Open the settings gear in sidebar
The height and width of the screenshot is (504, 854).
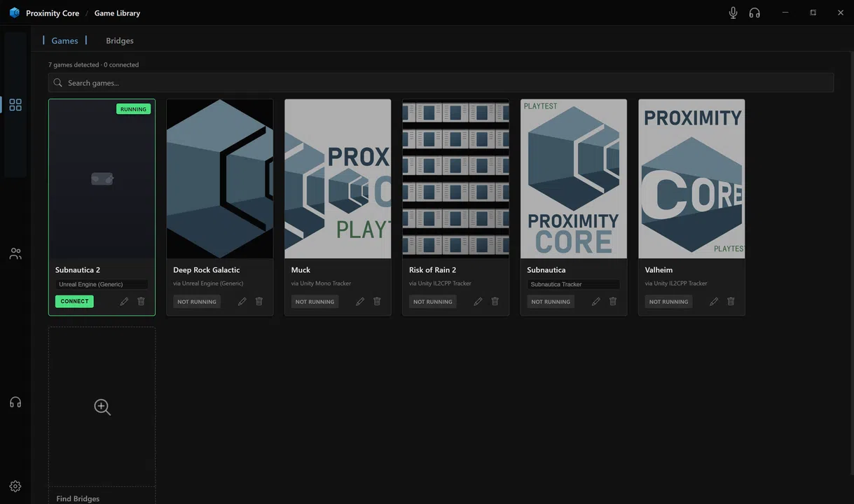[x=15, y=486]
